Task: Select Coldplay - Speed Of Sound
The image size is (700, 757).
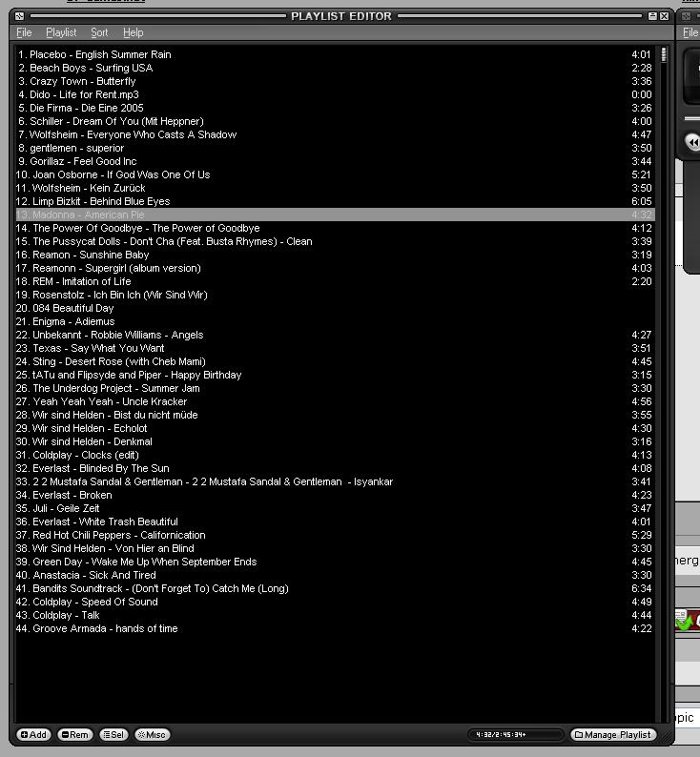Action: pos(335,602)
